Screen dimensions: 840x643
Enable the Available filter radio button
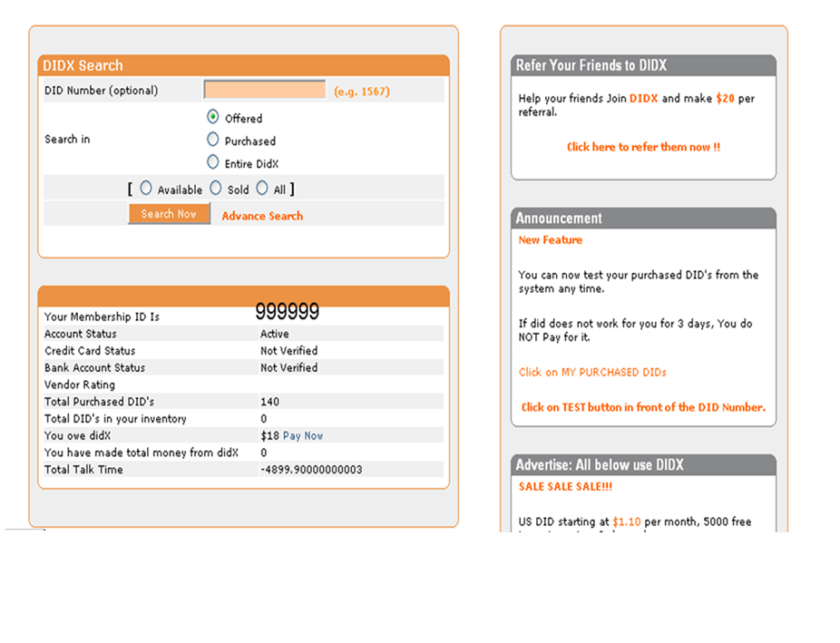(x=146, y=189)
